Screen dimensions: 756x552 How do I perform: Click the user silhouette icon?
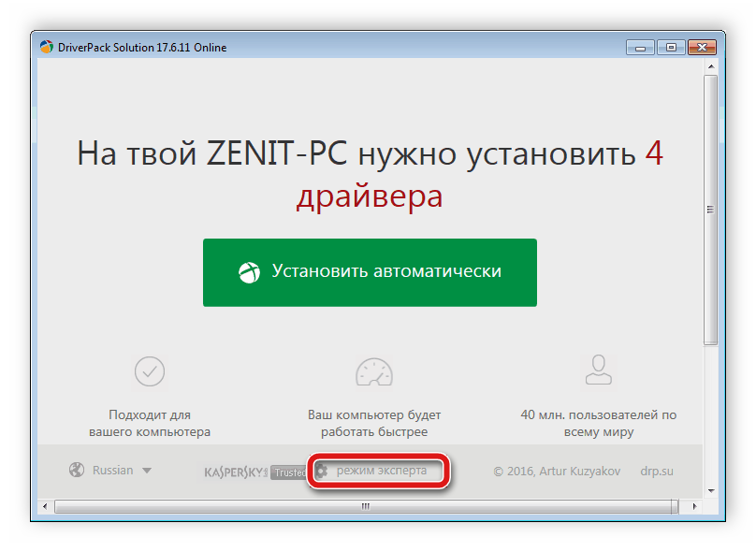(x=598, y=370)
